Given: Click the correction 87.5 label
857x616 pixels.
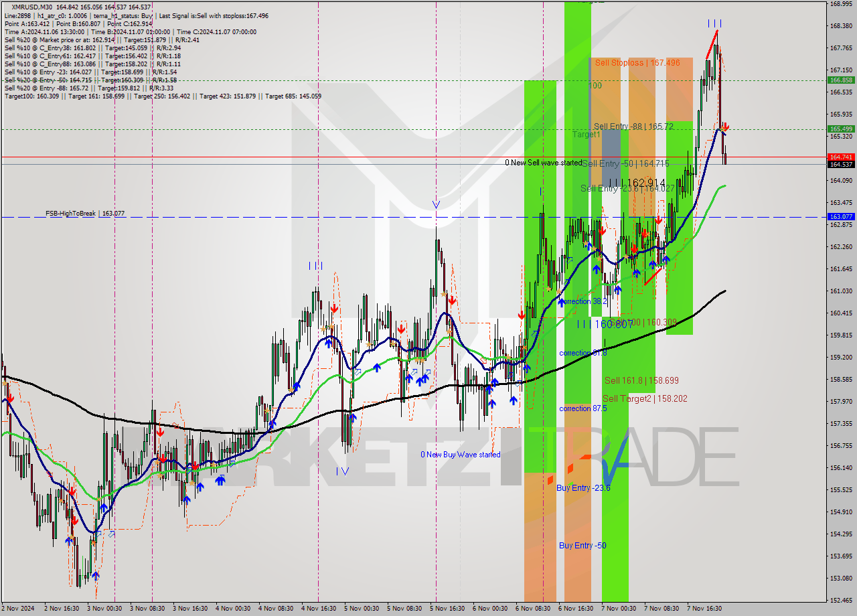Looking at the screenshot, I should point(583,408).
